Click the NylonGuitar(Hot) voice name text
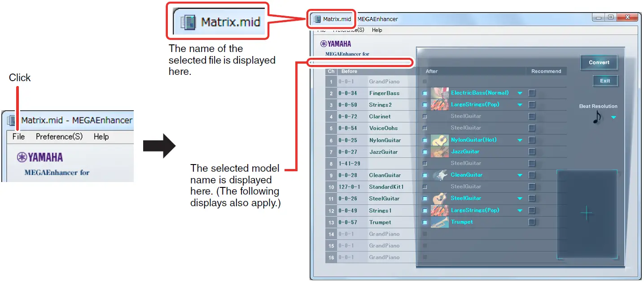Screen dimensions: 644x282 [473, 140]
